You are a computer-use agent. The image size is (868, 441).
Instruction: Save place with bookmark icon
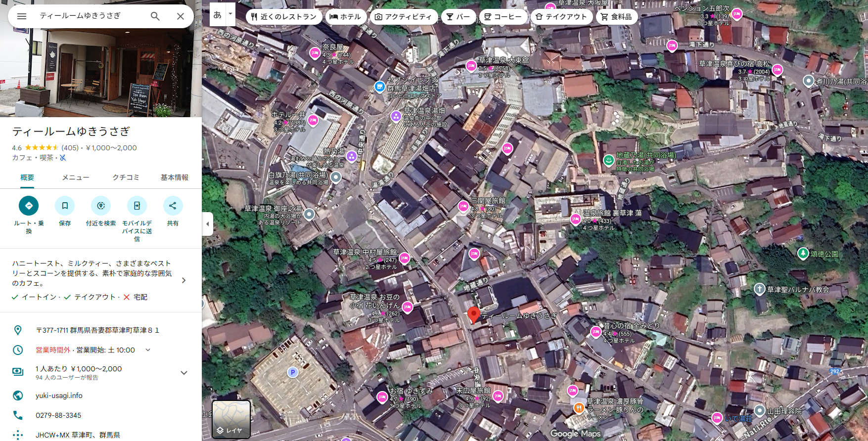[x=65, y=206]
